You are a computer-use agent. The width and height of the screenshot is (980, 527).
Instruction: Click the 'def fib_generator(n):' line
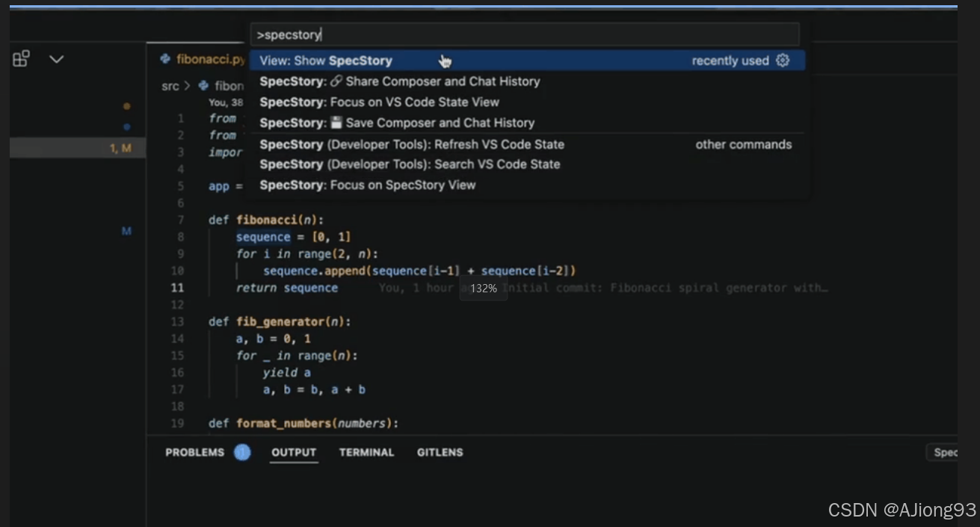click(x=280, y=321)
